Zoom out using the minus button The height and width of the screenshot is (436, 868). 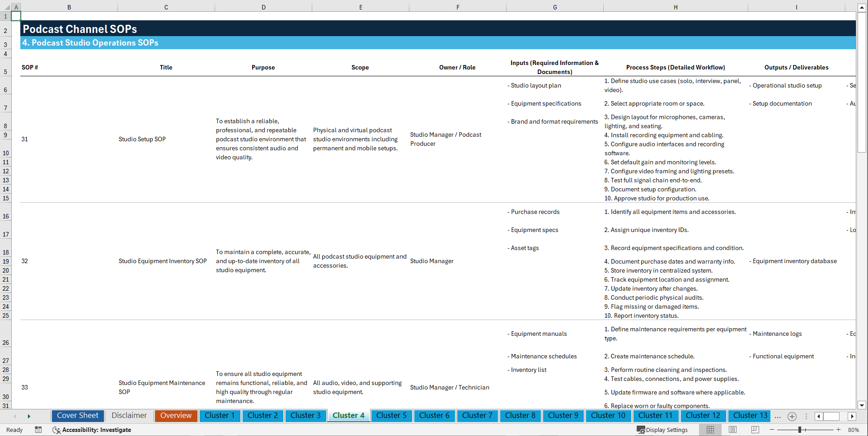pyautogui.click(x=772, y=430)
